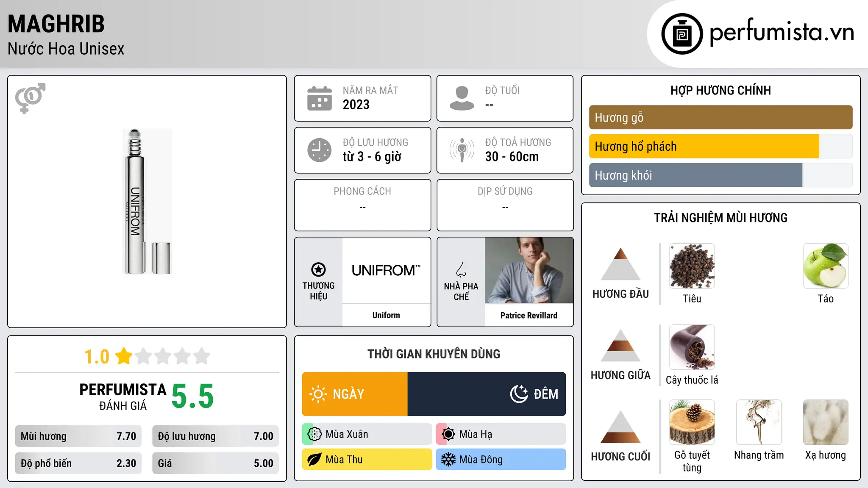Click the calendar icon beside Năm ra mắt

tap(320, 98)
